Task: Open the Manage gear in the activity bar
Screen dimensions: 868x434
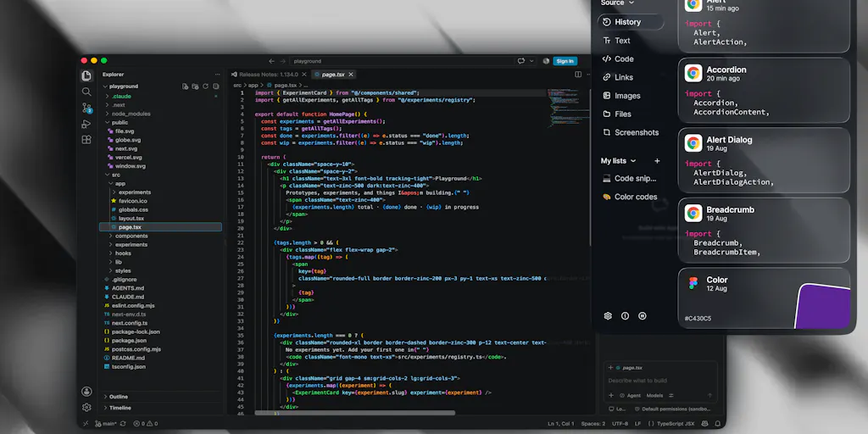Action: (x=86, y=408)
